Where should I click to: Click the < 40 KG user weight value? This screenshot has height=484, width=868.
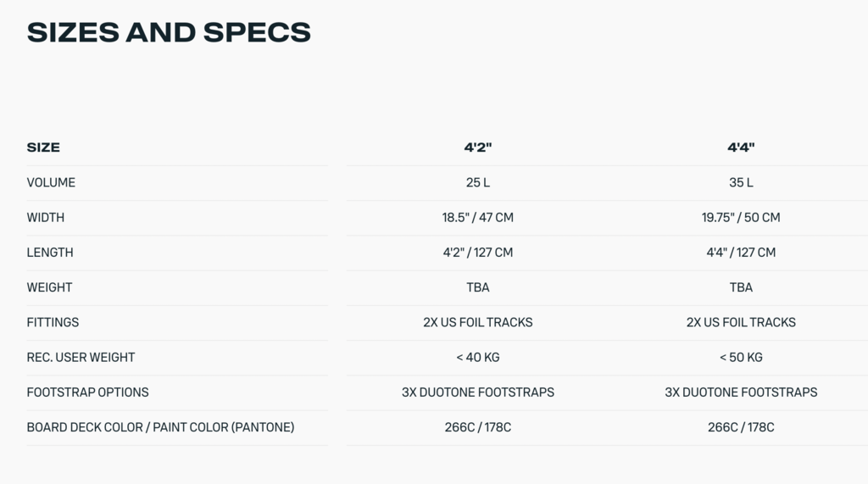(478, 357)
